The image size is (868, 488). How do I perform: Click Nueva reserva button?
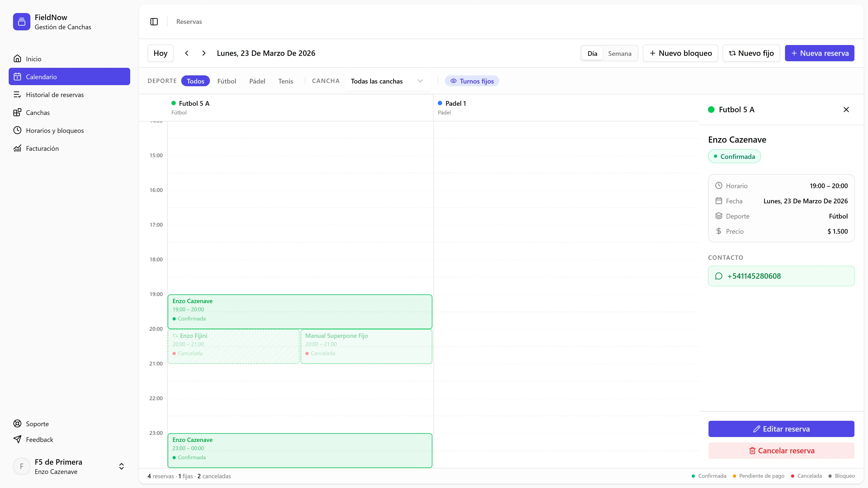click(819, 53)
